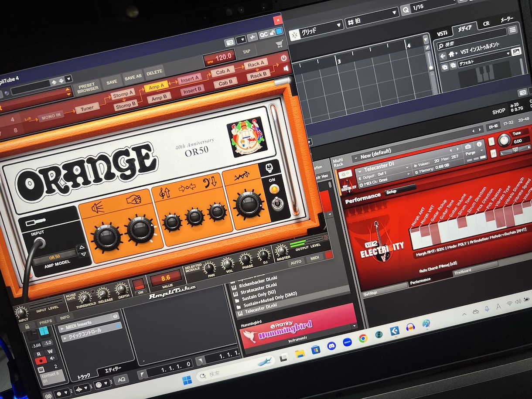Click the grid snap type icon
Screen dimensions: 532x399
[294, 34]
